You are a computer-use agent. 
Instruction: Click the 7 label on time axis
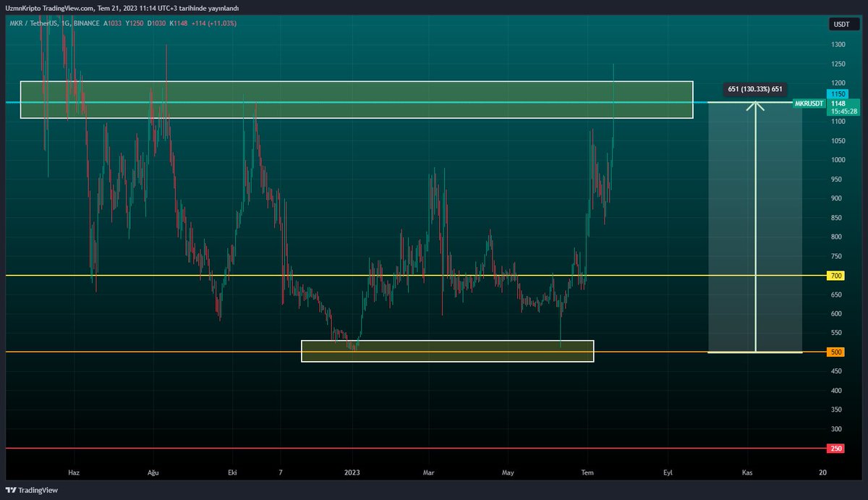click(x=281, y=472)
